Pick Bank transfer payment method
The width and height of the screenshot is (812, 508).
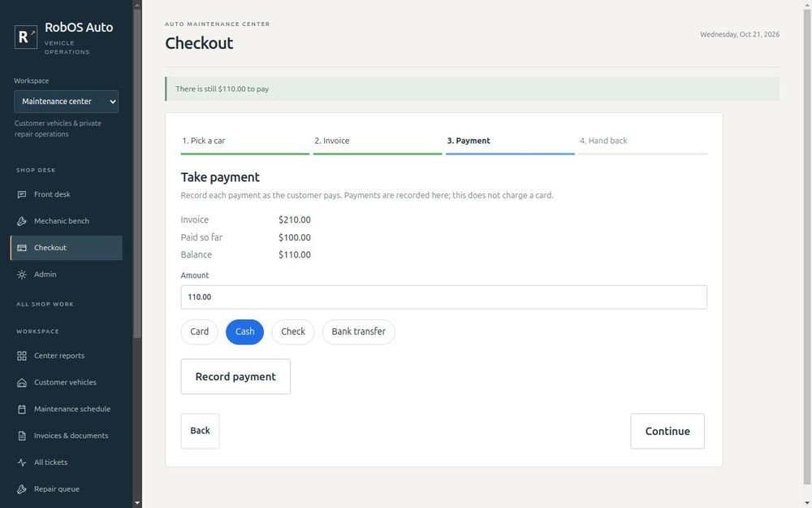point(358,332)
